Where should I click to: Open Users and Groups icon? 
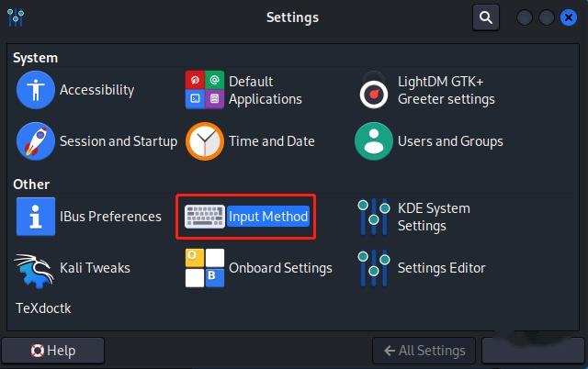[374, 141]
